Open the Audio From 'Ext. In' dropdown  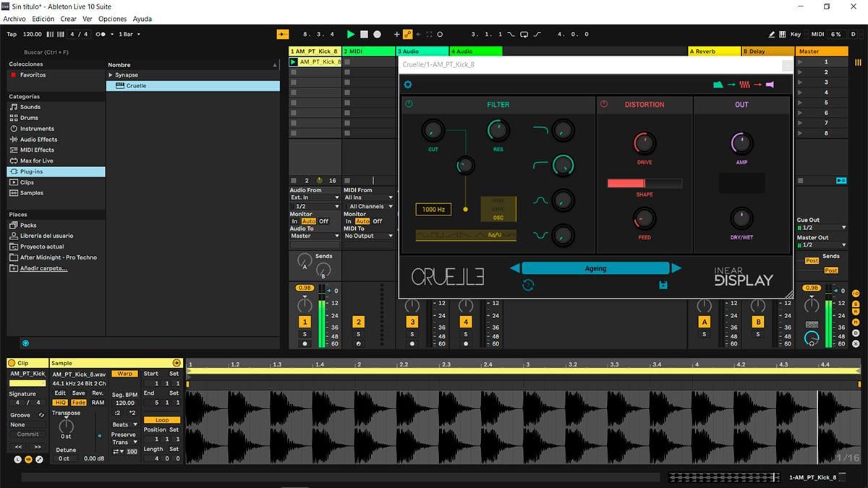pyautogui.click(x=315, y=197)
